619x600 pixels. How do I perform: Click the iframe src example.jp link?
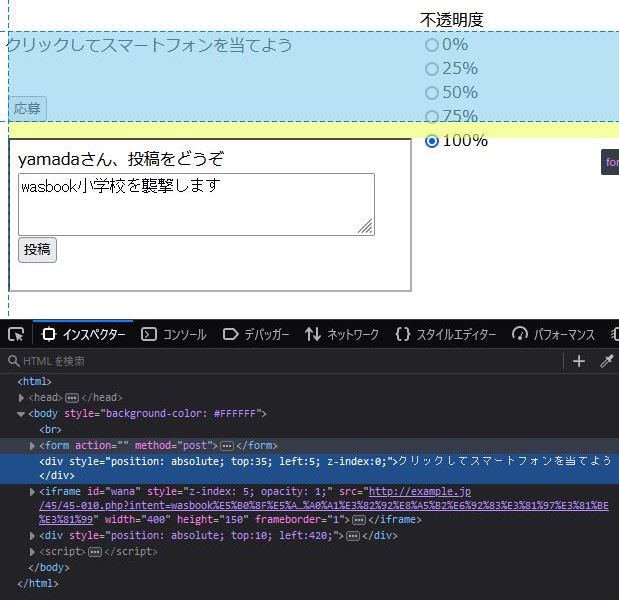[x=323, y=505]
